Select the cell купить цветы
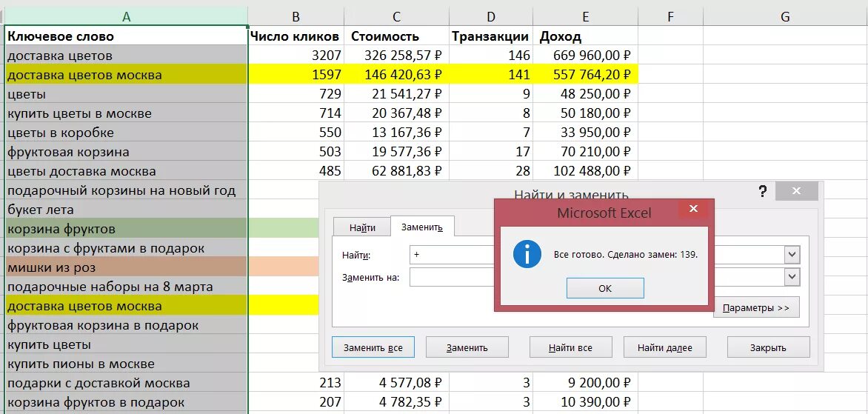 pyautogui.click(x=126, y=344)
